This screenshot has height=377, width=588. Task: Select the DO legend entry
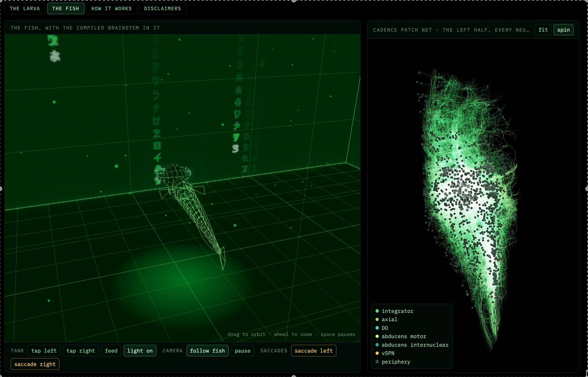point(382,328)
